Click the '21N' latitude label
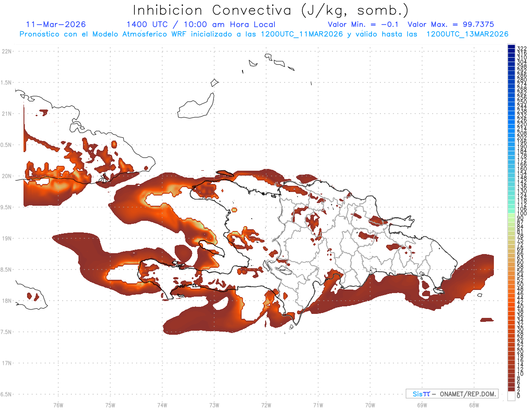532x411 pixels. [7, 114]
